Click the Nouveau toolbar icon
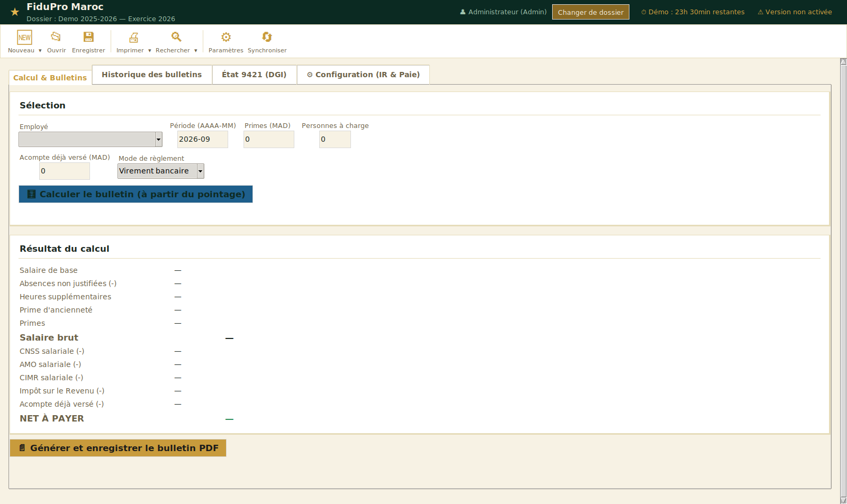847x504 pixels. pos(24,37)
